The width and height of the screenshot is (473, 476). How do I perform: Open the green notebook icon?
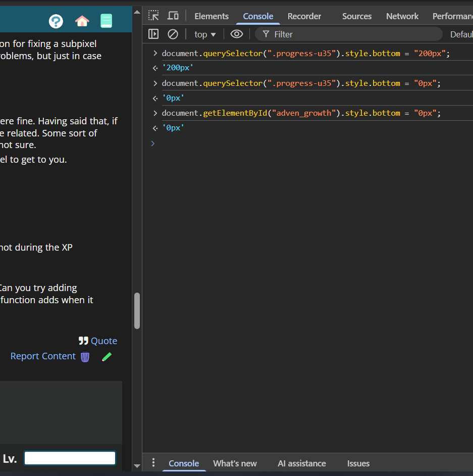pos(106,21)
